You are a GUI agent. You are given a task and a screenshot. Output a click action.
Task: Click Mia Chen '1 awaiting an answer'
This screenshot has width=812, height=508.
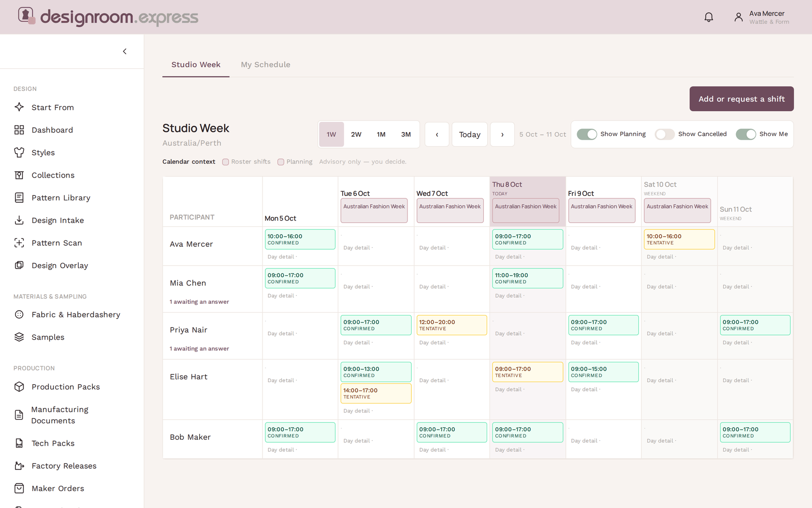(x=199, y=302)
